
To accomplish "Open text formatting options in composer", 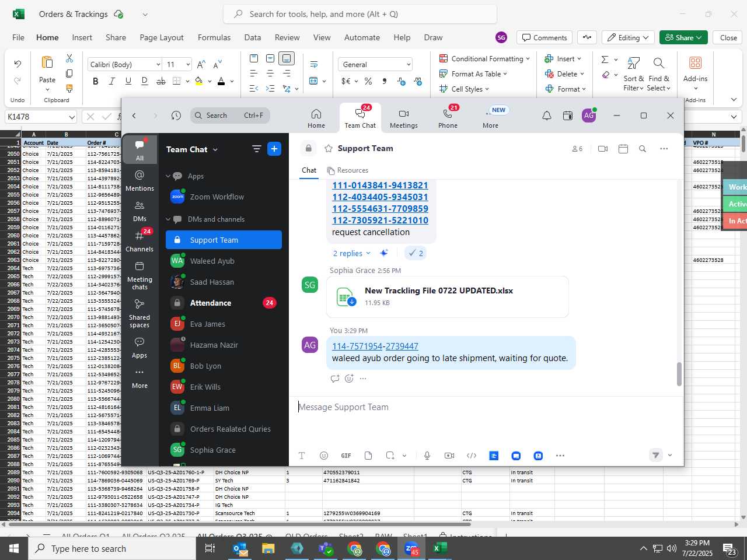I will point(302,456).
